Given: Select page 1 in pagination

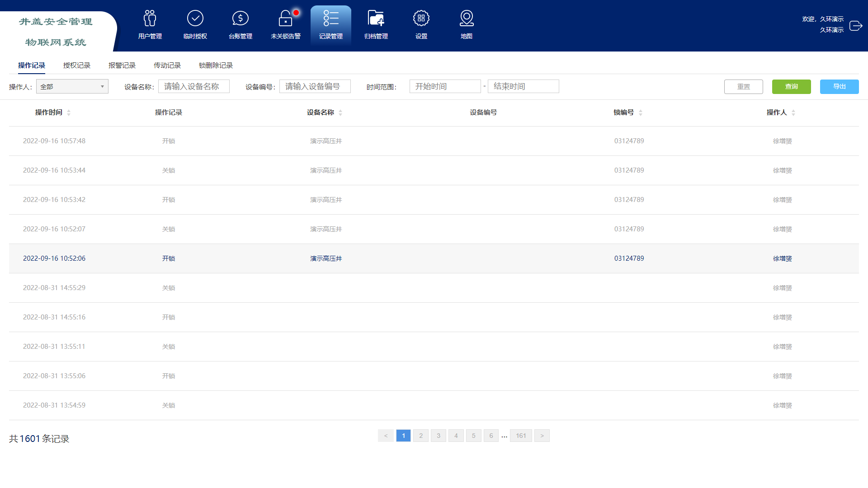Looking at the screenshot, I should tap(403, 436).
